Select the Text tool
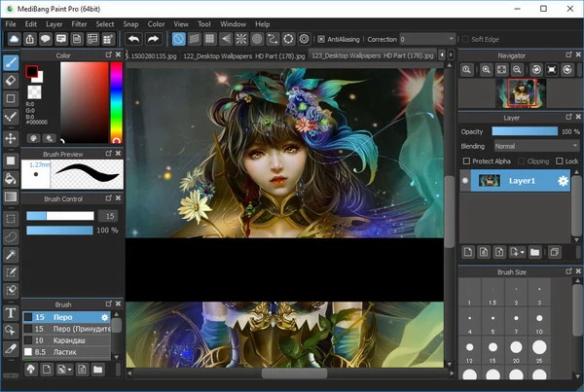This screenshot has width=584, height=392. click(x=11, y=312)
